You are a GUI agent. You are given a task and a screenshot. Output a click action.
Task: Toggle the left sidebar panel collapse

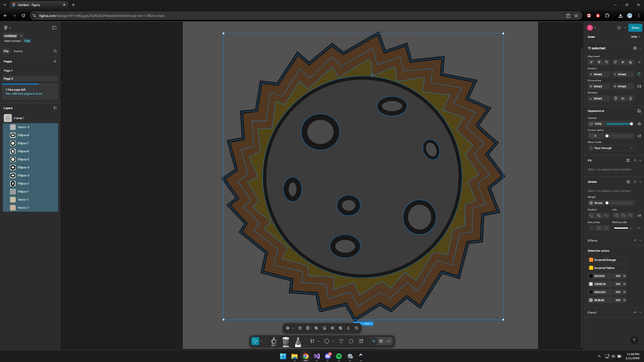tap(54, 28)
